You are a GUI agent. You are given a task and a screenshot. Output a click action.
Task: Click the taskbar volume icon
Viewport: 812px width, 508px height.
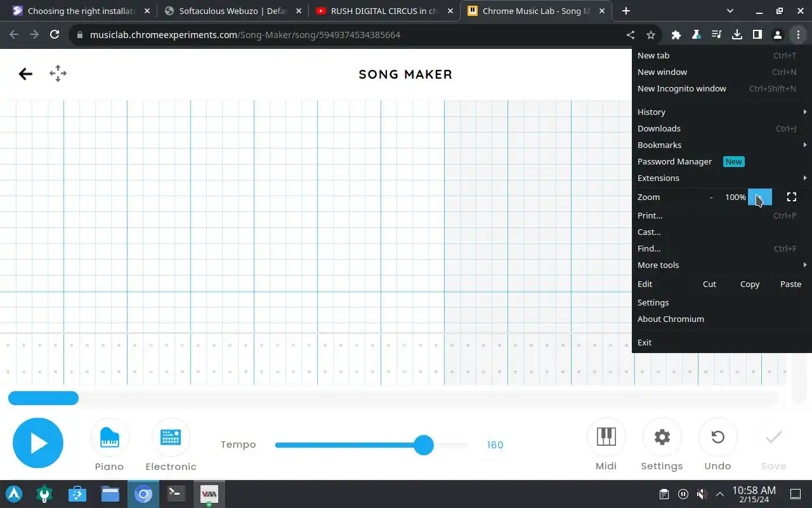tap(702, 494)
